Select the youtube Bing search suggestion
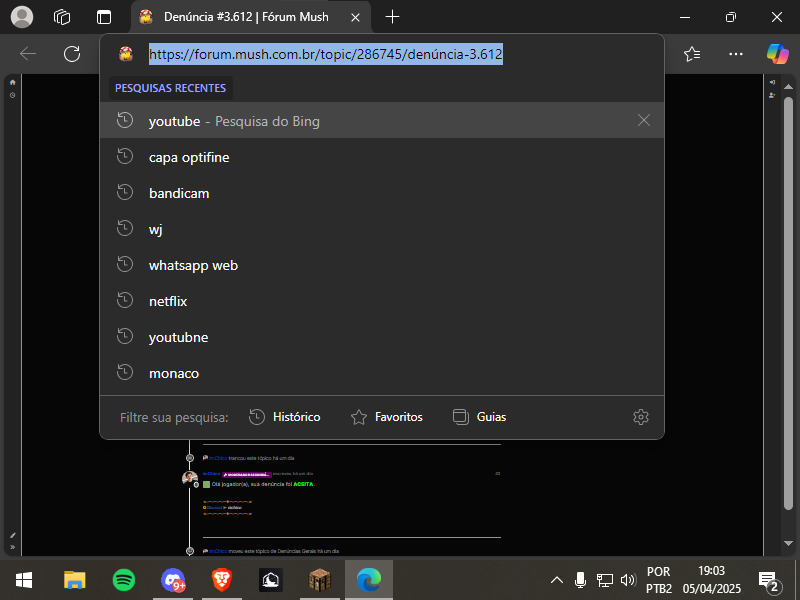Viewport: 800px width, 600px height. tap(382, 120)
